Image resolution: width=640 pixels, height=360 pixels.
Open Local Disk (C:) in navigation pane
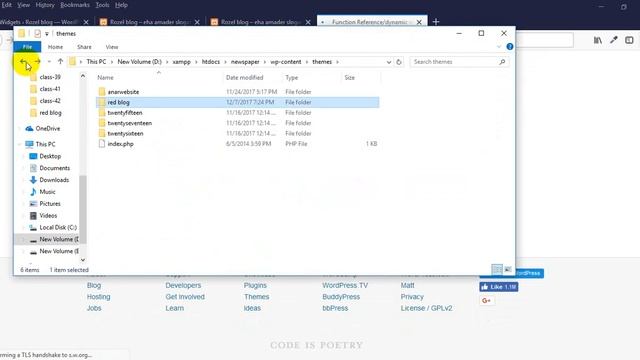click(x=58, y=227)
